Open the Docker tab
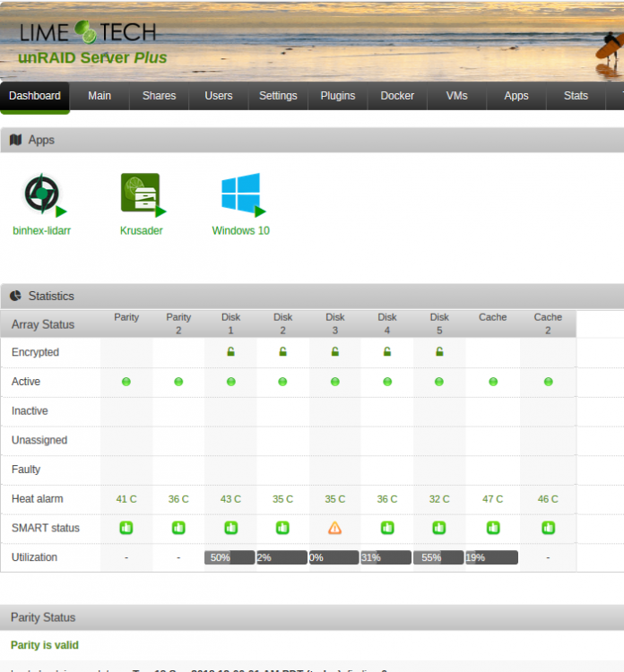Image resolution: width=624 pixels, height=672 pixels. [397, 96]
